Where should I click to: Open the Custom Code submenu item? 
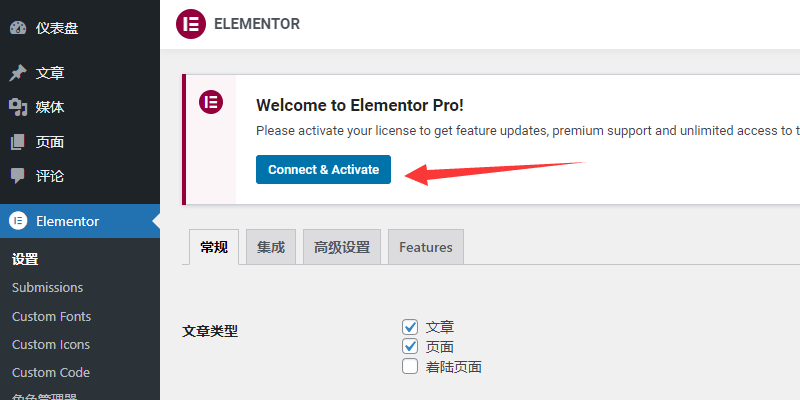pos(51,372)
